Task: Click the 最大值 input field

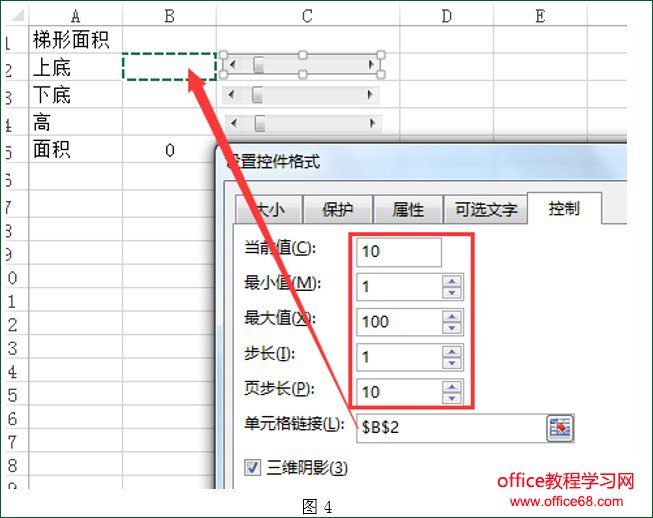Action: coord(399,322)
